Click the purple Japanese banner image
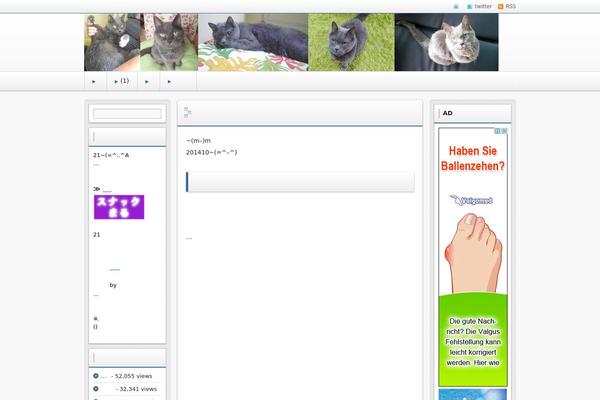Image resolution: width=600 pixels, height=400 pixels. tap(119, 207)
